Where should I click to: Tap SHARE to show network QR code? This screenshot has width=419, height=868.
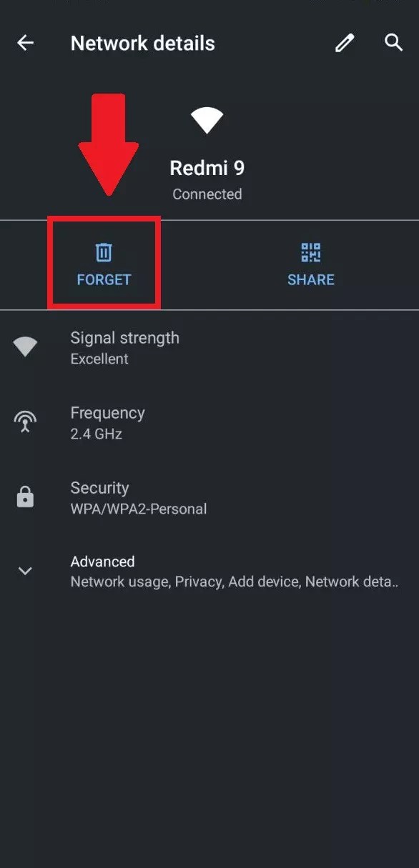310,279
